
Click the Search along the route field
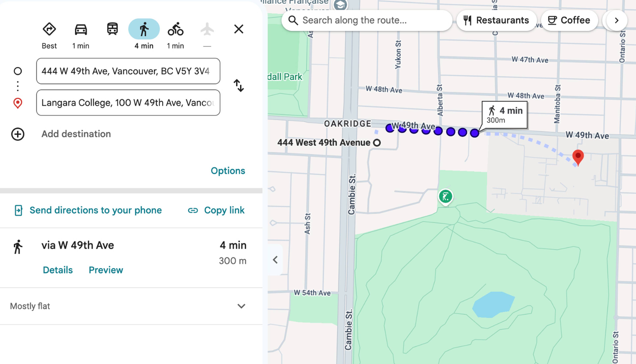367,21
